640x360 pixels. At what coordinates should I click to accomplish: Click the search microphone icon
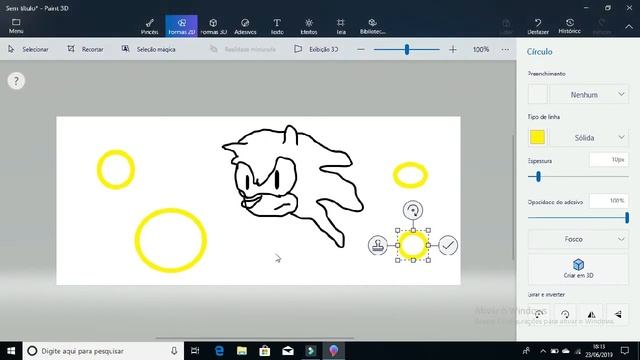point(174,351)
